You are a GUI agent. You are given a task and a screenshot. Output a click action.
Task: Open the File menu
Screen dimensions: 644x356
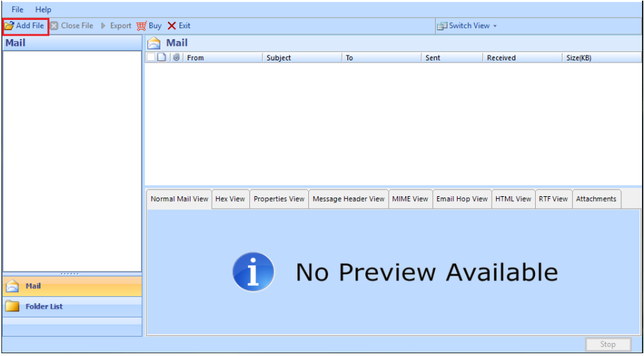(x=18, y=10)
